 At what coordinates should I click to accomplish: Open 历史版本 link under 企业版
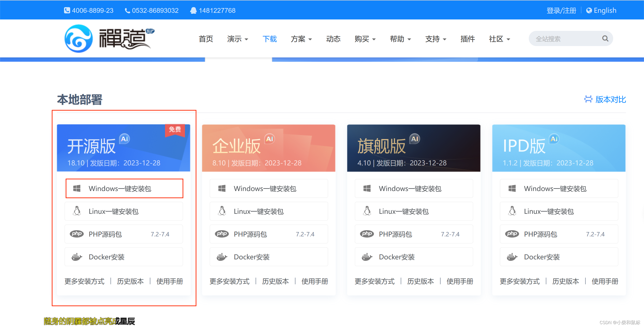tap(275, 281)
